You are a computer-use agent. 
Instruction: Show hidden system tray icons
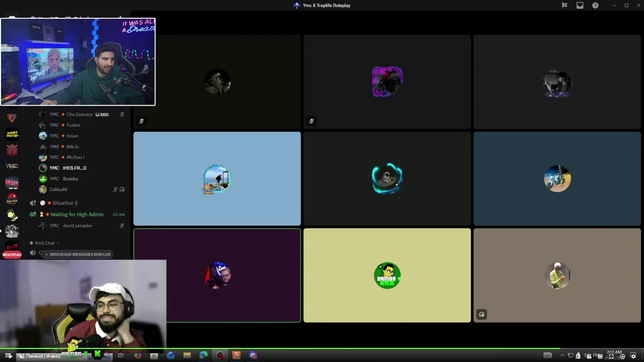click(562, 355)
